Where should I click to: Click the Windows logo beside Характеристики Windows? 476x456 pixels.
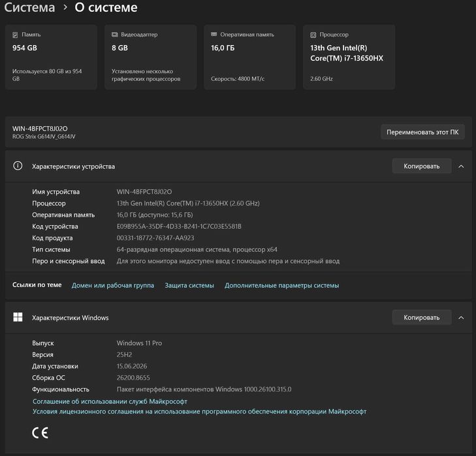18,317
